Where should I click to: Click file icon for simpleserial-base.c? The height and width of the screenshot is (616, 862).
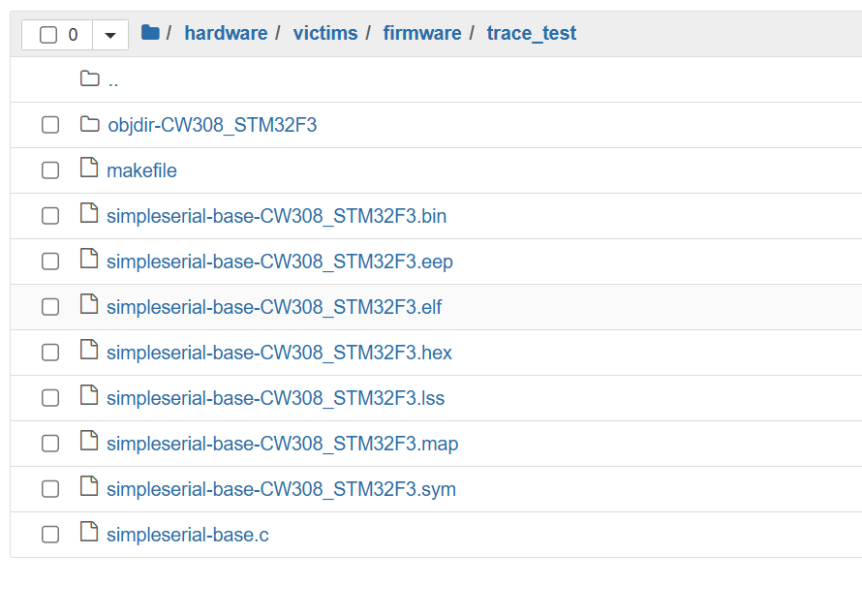pyautogui.click(x=89, y=533)
